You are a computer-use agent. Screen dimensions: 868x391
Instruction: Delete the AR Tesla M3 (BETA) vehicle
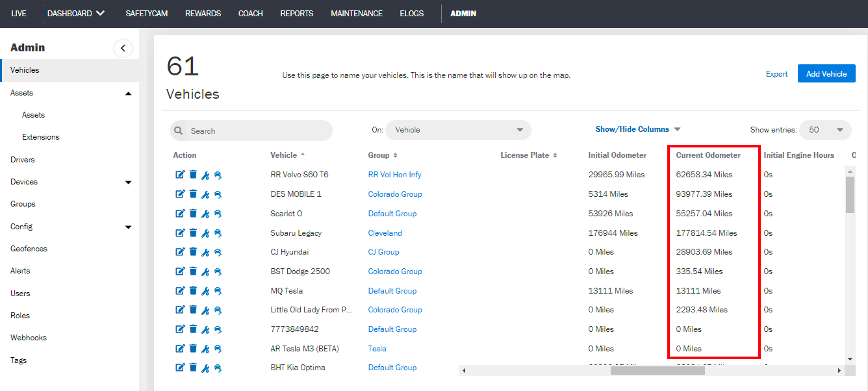coord(193,349)
